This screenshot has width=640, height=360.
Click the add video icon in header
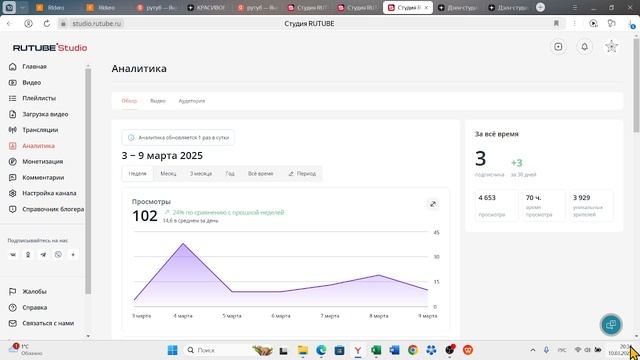[558, 47]
